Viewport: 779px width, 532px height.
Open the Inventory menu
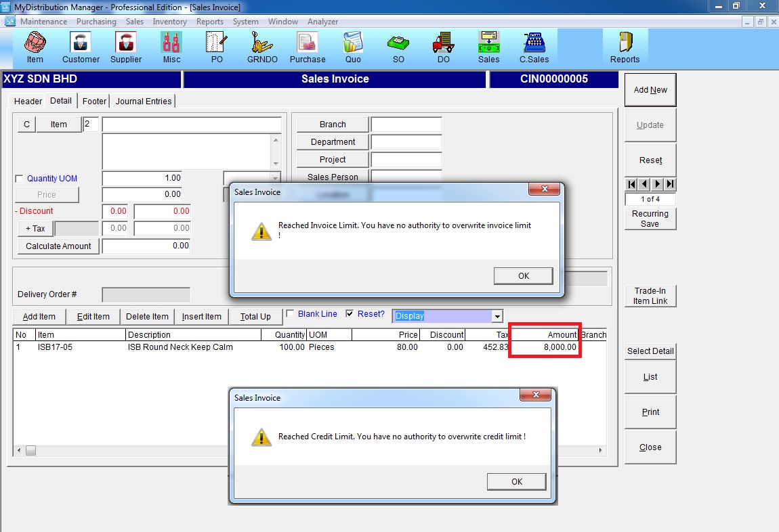169,22
